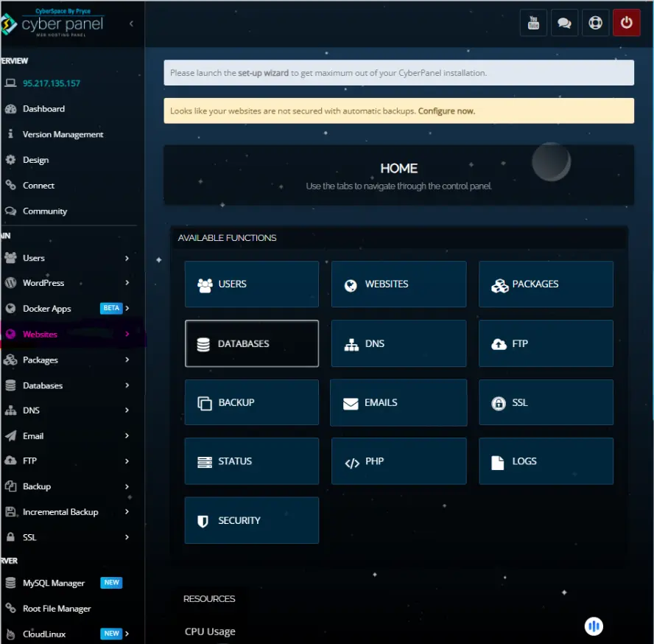
Task: Open the SSL function tile
Action: 546,402
